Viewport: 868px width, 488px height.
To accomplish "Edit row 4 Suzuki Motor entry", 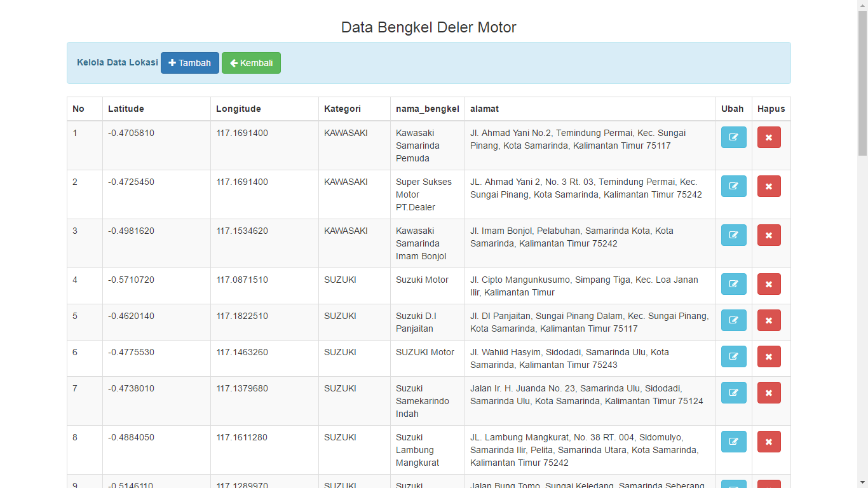I will tap(733, 284).
